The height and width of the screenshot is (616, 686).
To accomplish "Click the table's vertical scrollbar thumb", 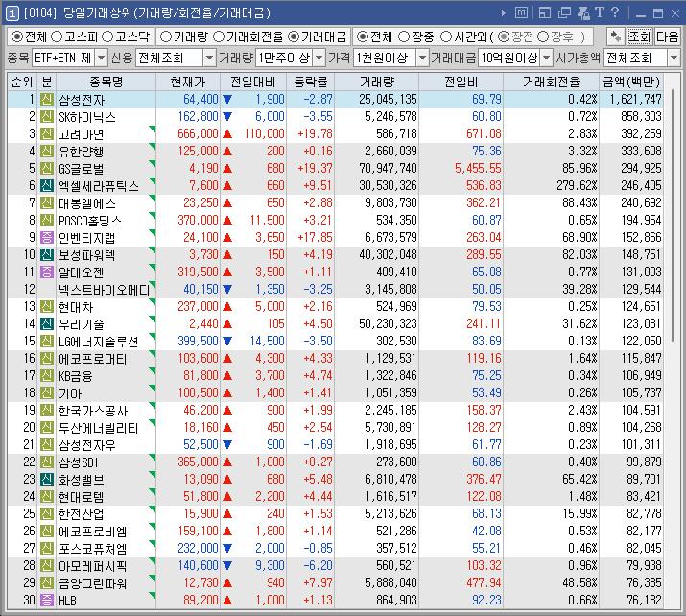I will [x=673, y=214].
